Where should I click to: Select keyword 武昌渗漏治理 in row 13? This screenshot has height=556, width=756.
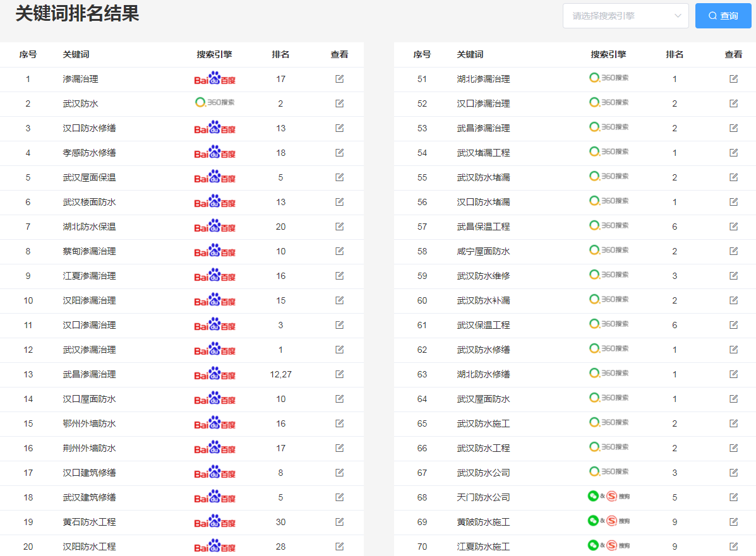pos(89,374)
